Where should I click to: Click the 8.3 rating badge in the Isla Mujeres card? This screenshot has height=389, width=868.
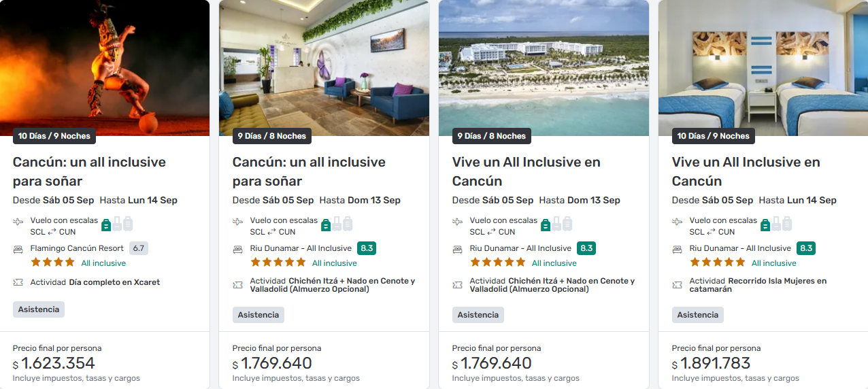[x=806, y=248]
